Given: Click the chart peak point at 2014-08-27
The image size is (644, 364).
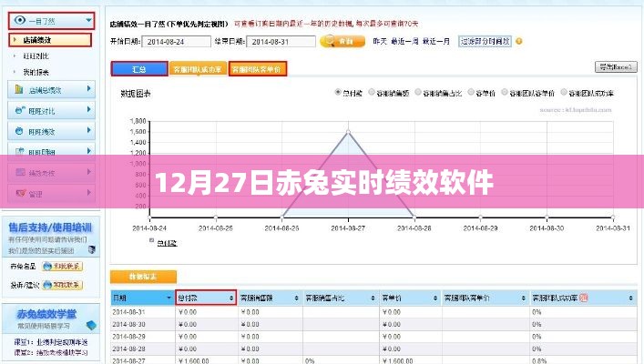Looking at the screenshot, I should pyautogui.click(x=348, y=132).
